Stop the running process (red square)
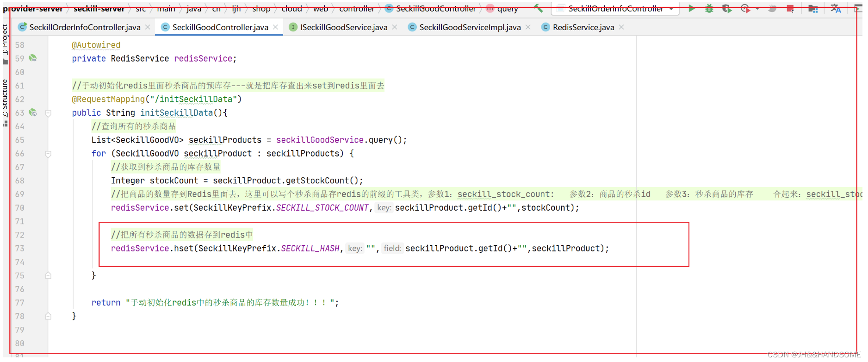868x362 pixels. coord(790,8)
